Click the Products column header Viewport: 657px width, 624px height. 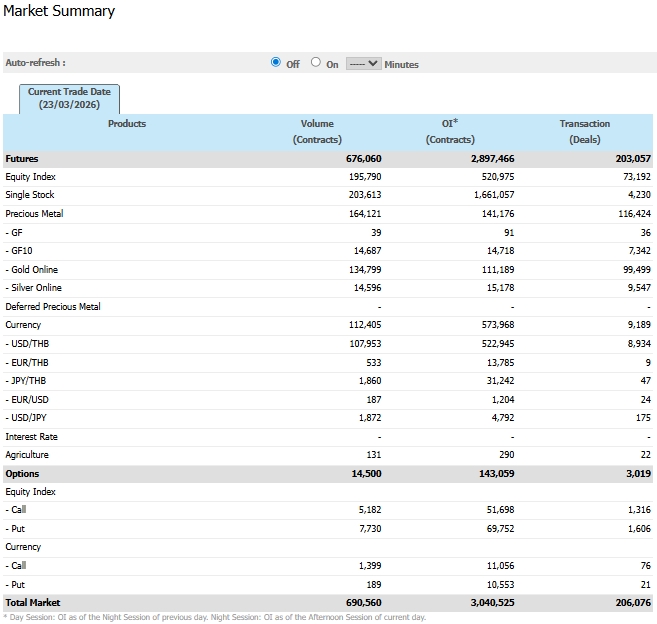(x=127, y=124)
